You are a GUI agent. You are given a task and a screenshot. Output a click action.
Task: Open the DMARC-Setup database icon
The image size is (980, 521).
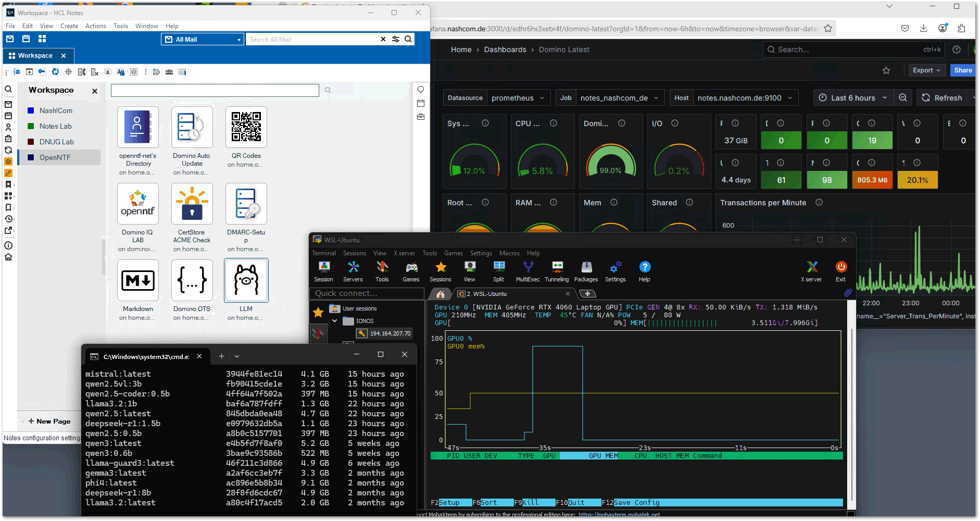[x=246, y=204]
